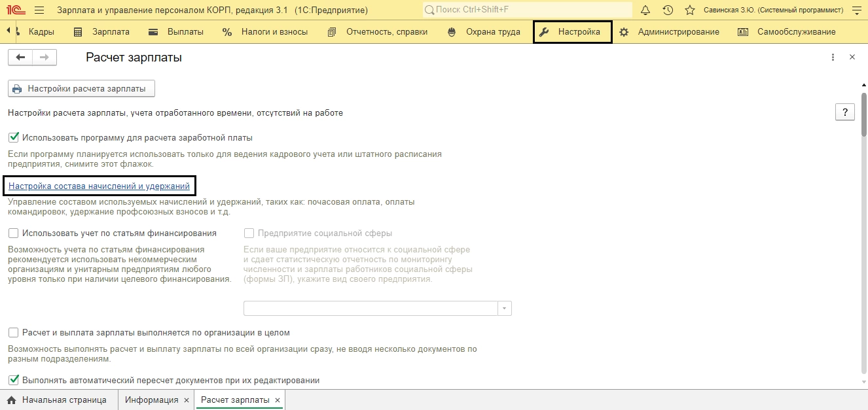Open the more options three-dot menu

833,58
